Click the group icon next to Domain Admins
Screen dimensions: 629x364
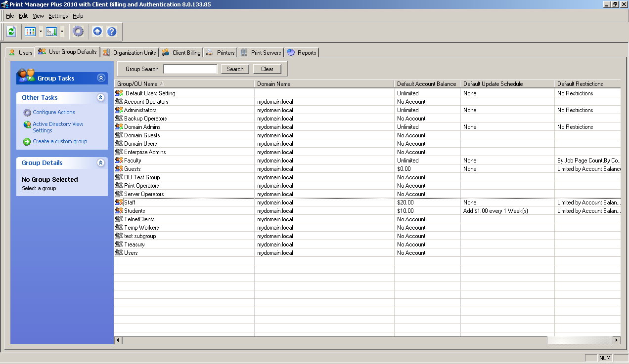(119, 126)
